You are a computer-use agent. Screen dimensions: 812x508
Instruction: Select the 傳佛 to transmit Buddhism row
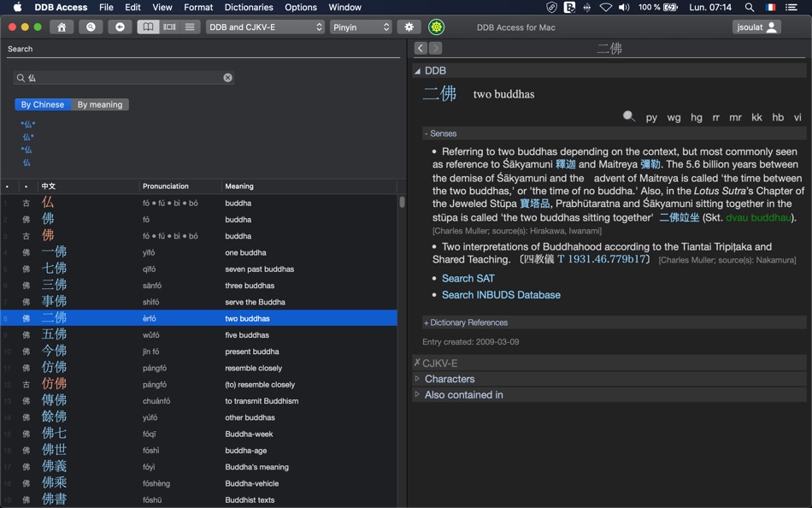[199, 401]
